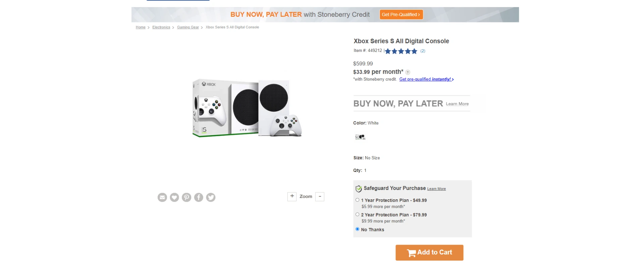Share product via email icon
644x268 pixels.
coord(162,197)
